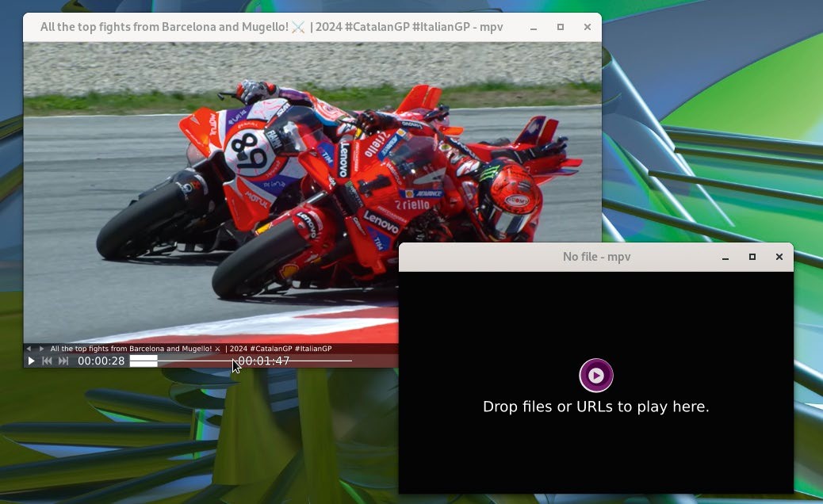Click the "Drop files or URLs to play here." text
This screenshot has width=823, height=504.
pyautogui.click(x=596, y=407)
